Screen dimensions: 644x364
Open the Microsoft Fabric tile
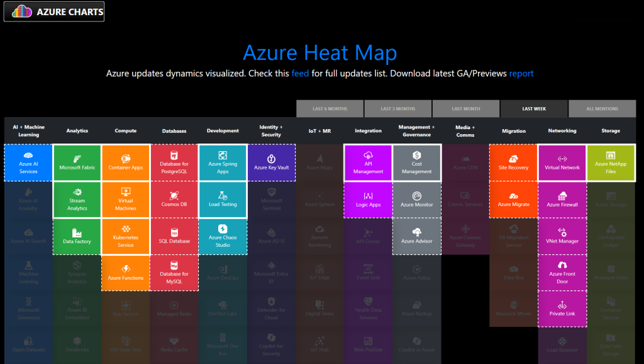tap(77, 163)
